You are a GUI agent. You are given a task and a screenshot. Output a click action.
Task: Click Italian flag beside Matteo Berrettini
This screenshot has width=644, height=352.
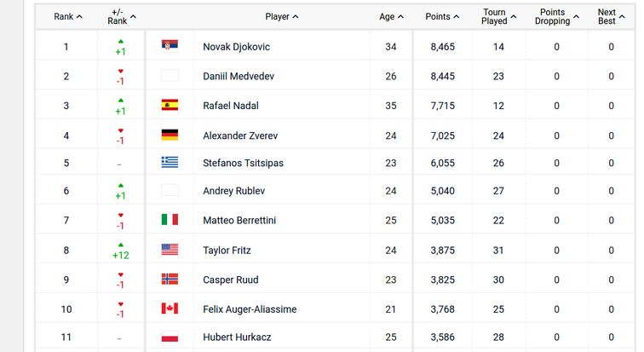pyautogui.click(x=170, y=220)
